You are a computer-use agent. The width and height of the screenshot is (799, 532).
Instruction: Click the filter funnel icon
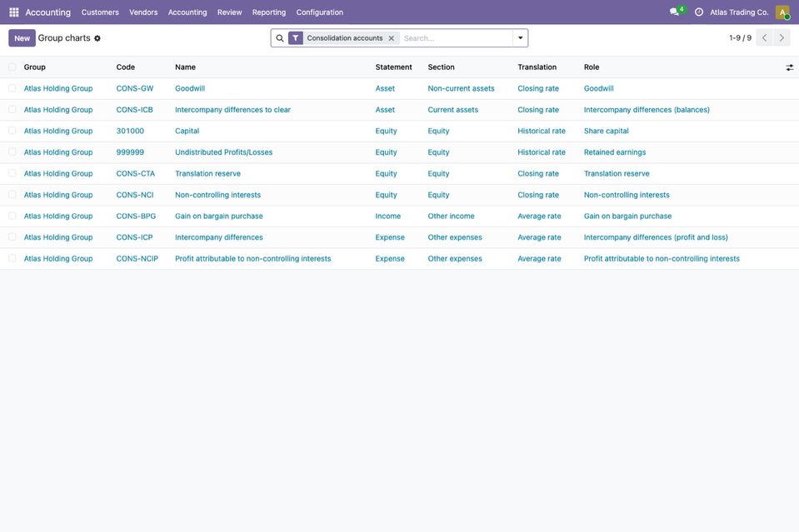pos(296,38)
